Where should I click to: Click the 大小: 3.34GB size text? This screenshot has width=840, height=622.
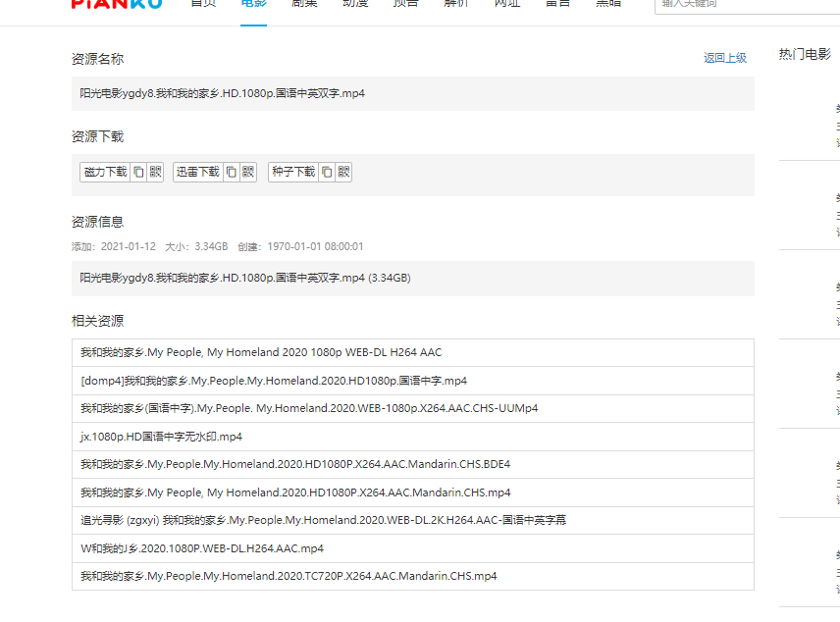click(x=196, y=246)
